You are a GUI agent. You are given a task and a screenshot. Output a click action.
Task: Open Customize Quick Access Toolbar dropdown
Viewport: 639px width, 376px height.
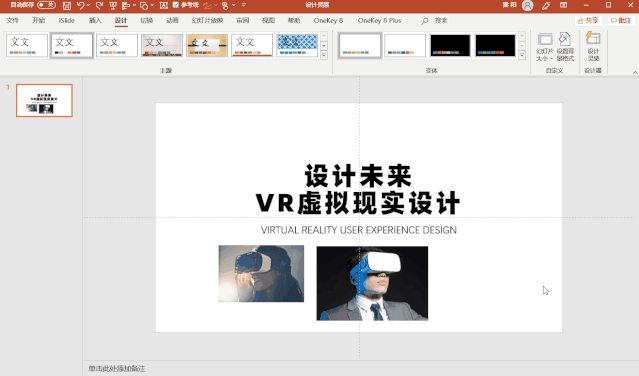[244, 5]
